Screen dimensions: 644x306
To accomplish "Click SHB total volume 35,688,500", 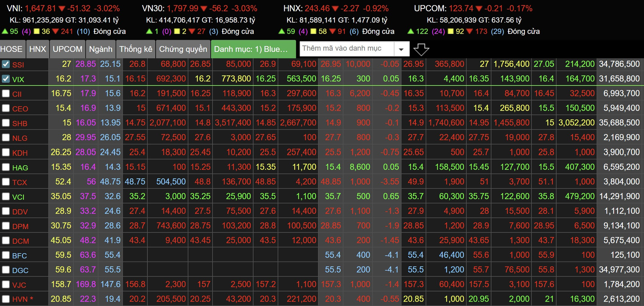I will pos(619,123).
